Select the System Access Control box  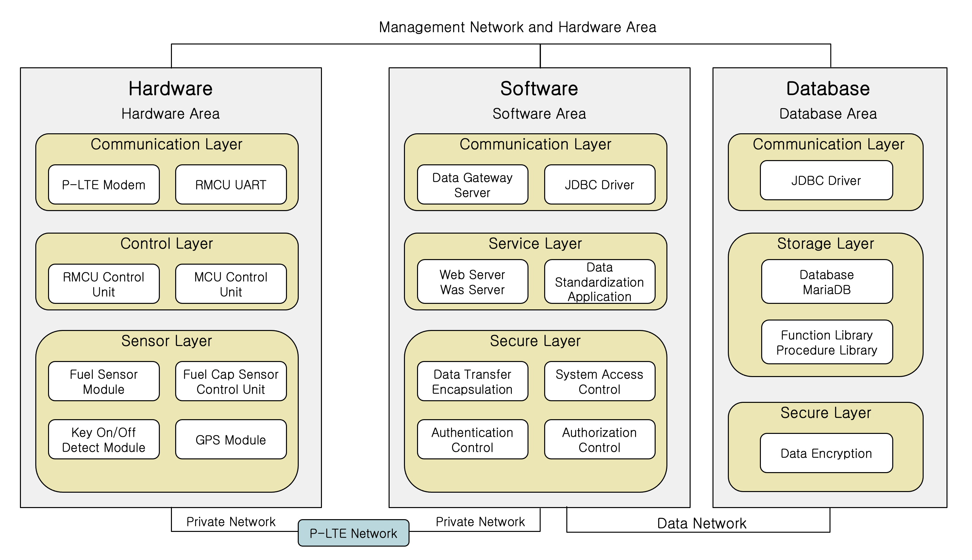click(x=599, y=381)
